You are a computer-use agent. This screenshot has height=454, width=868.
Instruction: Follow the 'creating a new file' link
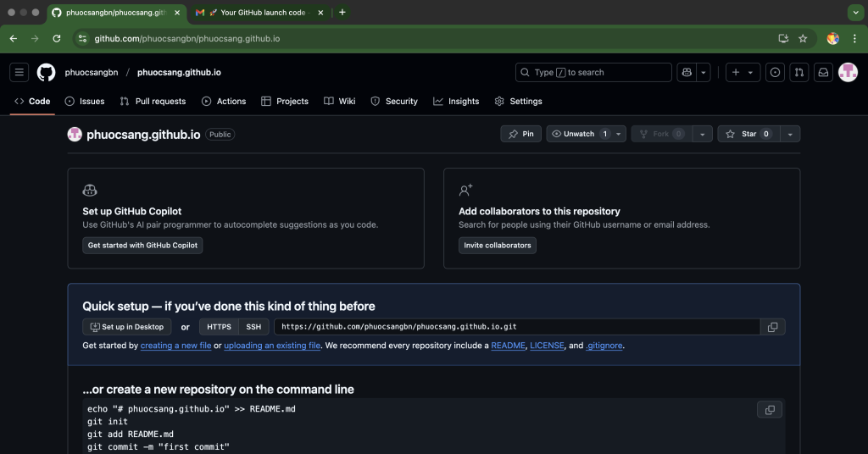[x=175, y=346]
